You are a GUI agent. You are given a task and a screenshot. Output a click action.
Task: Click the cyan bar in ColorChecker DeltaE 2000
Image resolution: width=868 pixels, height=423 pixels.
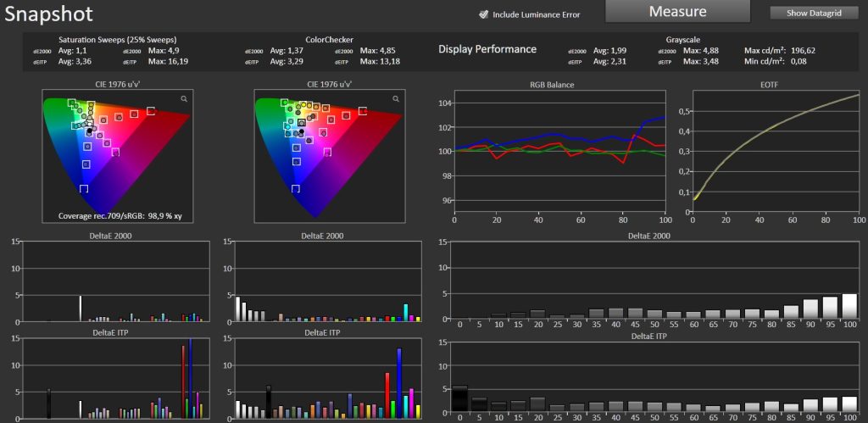[x=406, y=313]
